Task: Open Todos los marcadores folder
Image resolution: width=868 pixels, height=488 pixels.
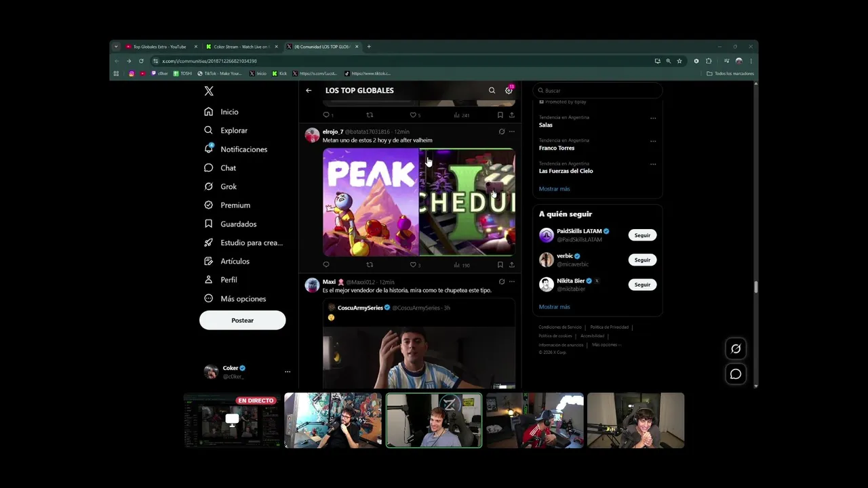Action: tap(730, 73)
